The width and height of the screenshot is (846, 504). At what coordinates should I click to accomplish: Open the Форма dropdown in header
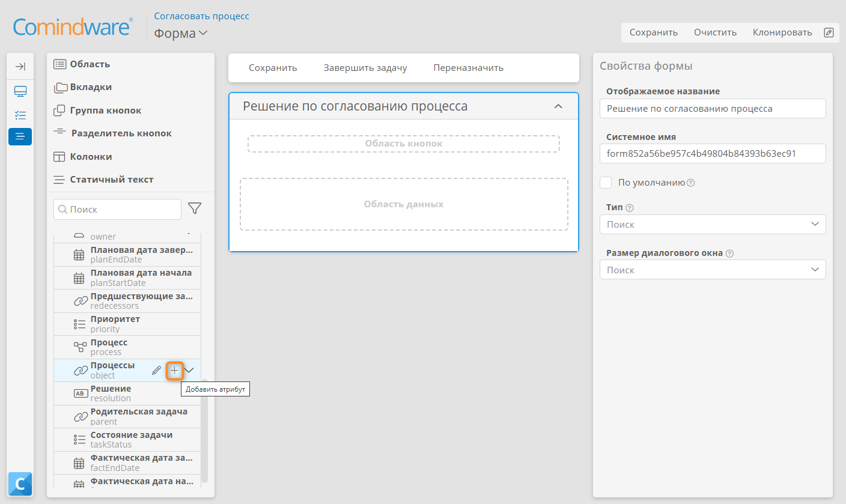(181, 33)
